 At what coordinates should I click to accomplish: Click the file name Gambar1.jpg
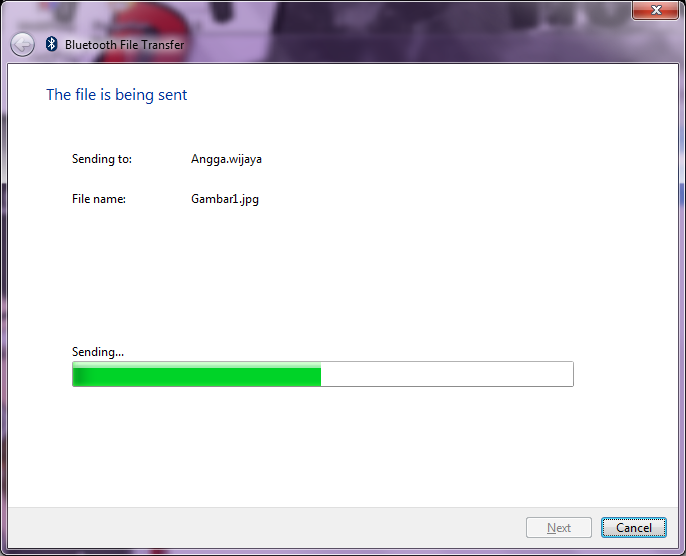tap(225, 199)
